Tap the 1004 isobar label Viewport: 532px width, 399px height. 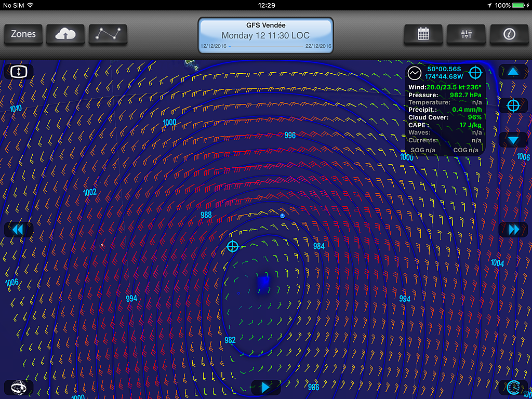tap(497, 262)
